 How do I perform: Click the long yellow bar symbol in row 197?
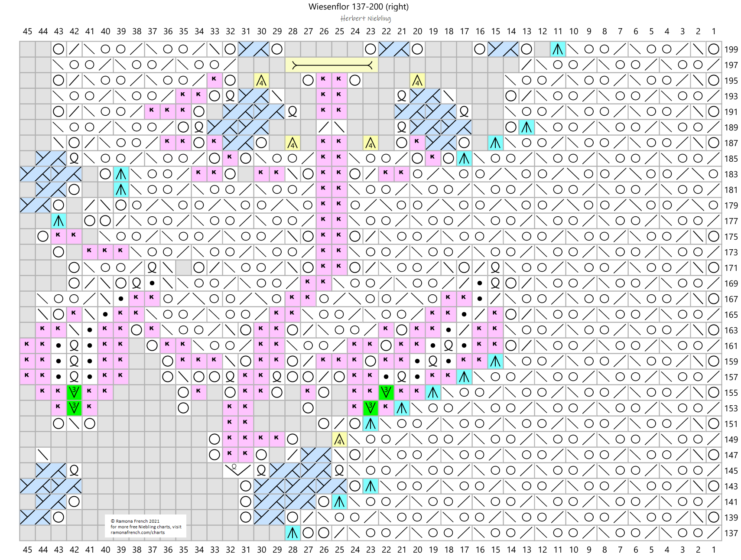(x=331, y=65)
